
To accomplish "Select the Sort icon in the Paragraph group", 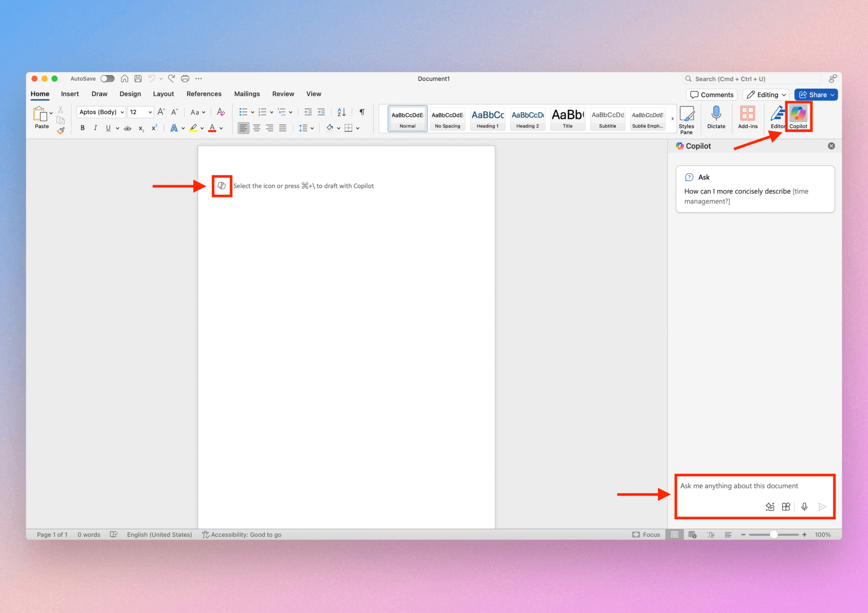I will [341, 111].
